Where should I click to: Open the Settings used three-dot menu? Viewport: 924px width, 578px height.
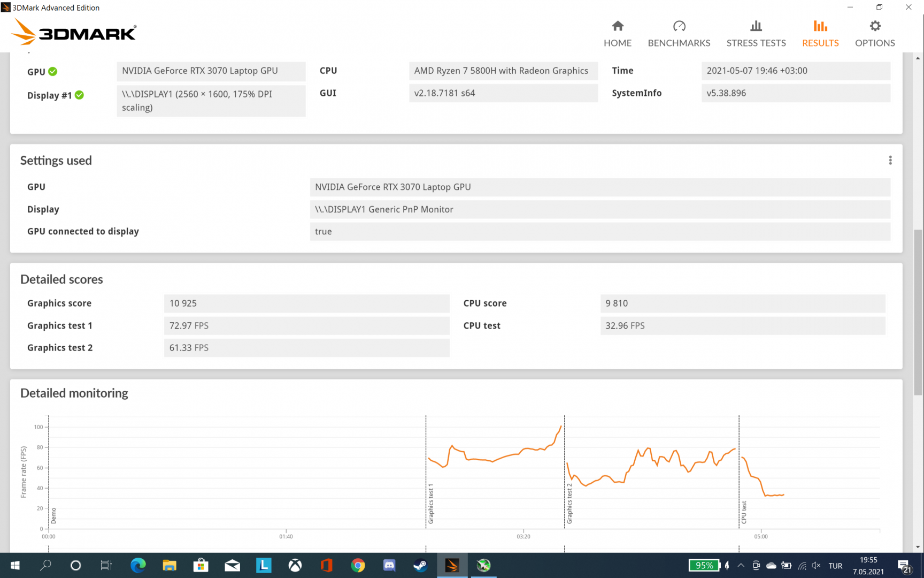pos(890,161)
